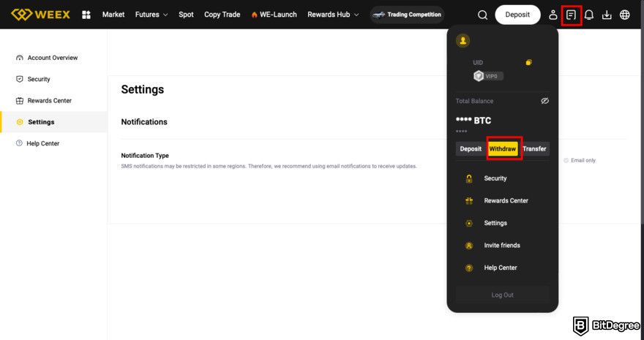This screenshot has height=340, width=644.
Task: Open the user profile icon
Action: [x=553, y=15]
